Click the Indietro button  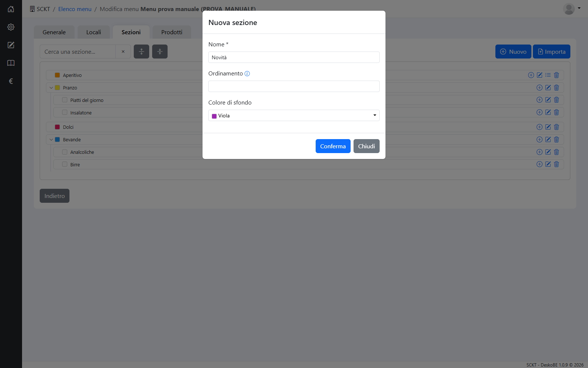pos(54,196)
